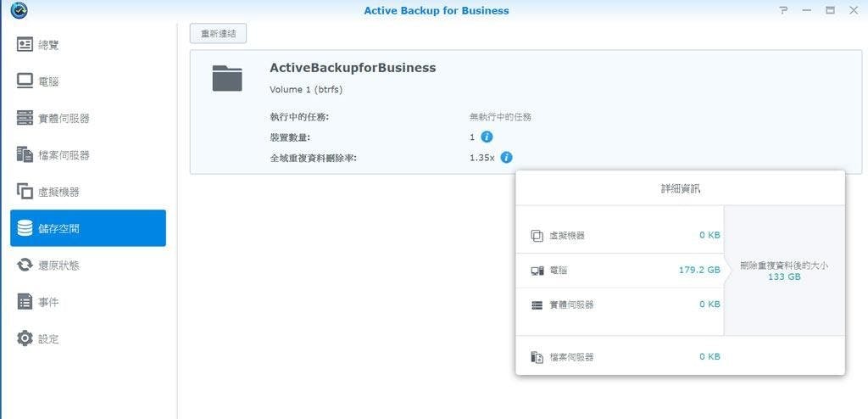Click the Active Backup for Business window title
Image resolution: width=868 pixels, height=419 pixels.
437,10
